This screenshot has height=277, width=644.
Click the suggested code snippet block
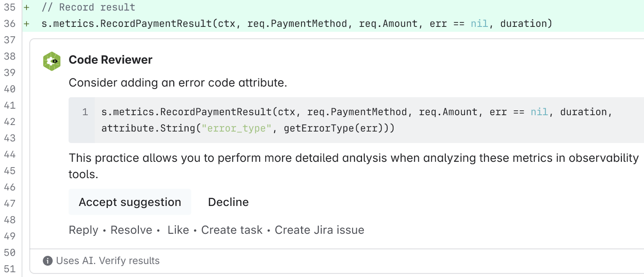[325, 120]
